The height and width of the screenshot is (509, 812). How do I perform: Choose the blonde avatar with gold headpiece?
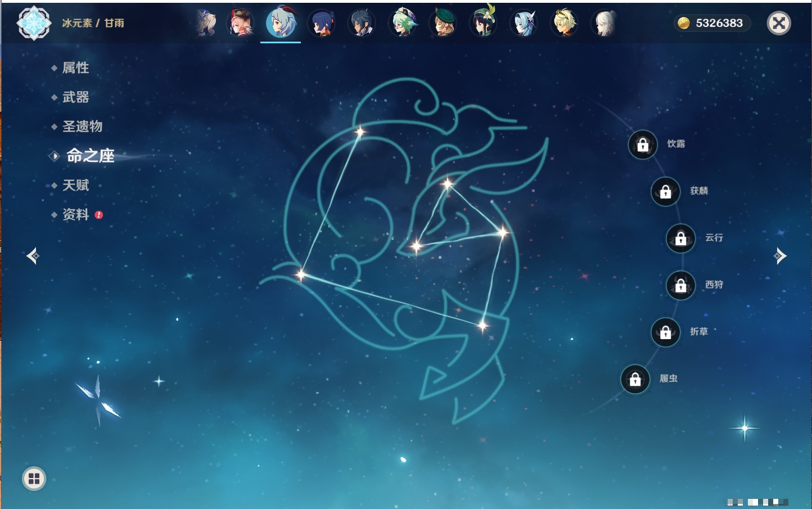click(565, 23)
